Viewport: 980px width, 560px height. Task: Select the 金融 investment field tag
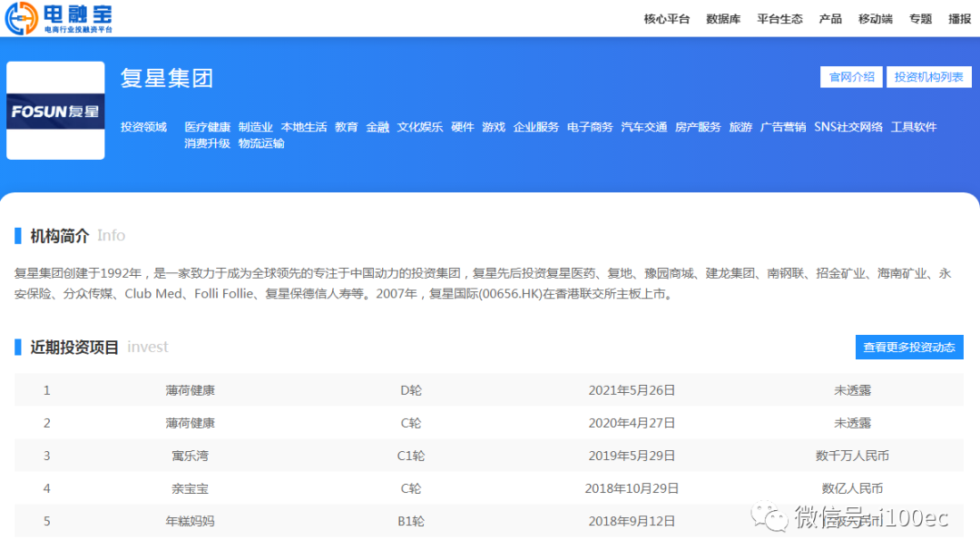[x=377, y=127]
